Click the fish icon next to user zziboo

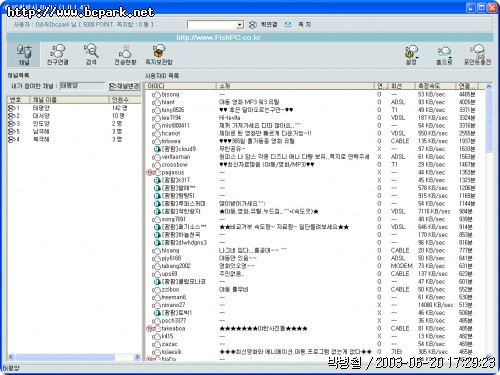pyautogui.click(x=156, y=290)
